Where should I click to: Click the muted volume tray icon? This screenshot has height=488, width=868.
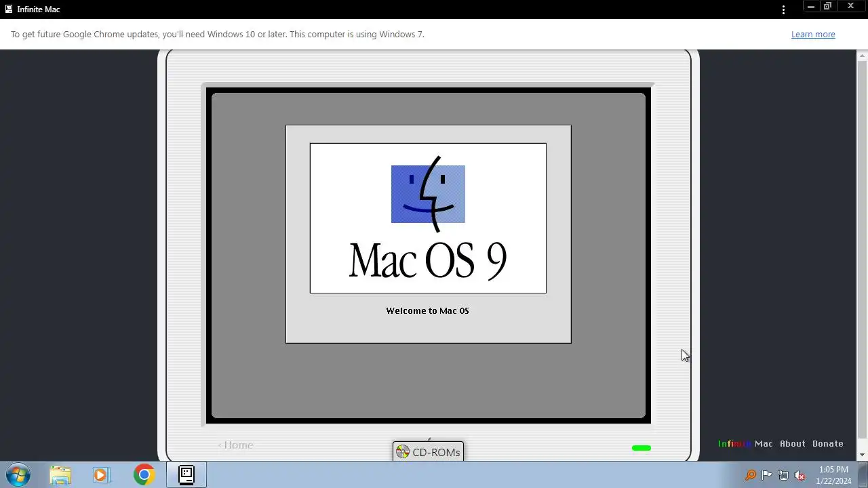pos(800,475)
